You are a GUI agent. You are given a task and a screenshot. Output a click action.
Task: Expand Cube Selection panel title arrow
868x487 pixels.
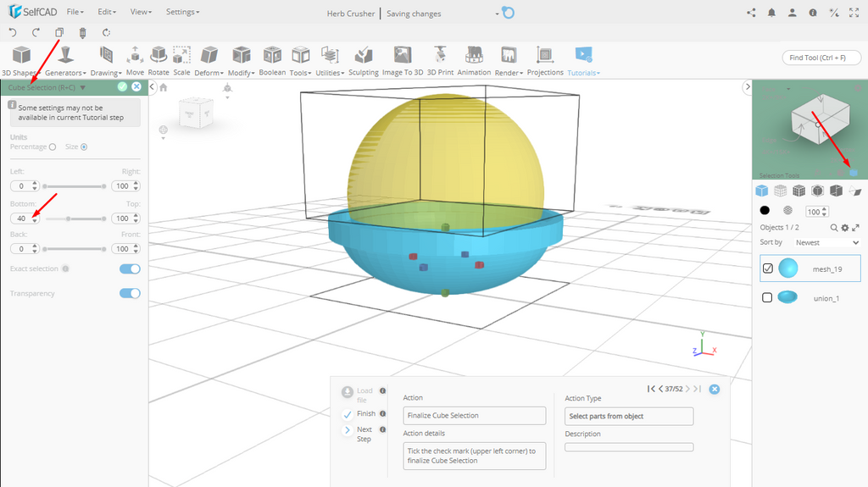82,87
